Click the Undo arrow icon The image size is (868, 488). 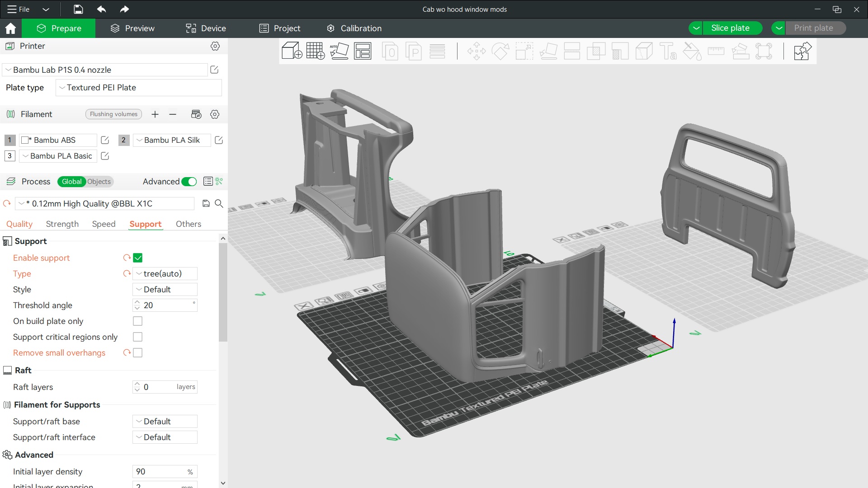coord(101,9)
